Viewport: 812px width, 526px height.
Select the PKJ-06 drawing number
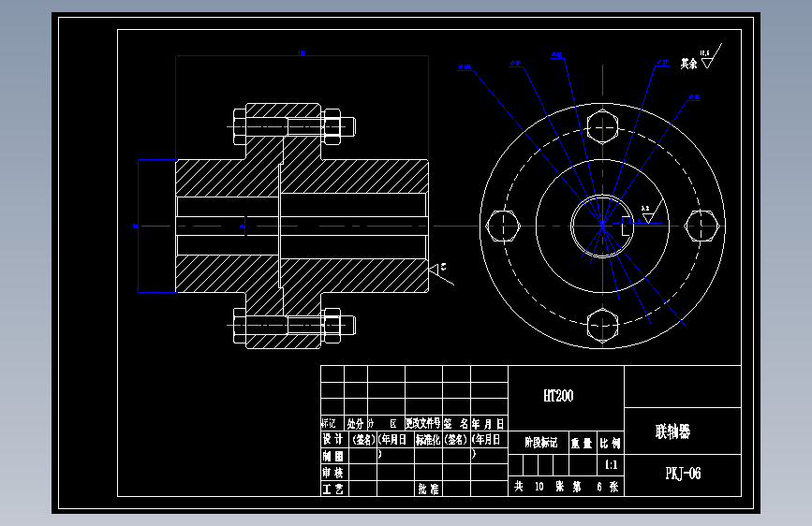(683, 474)
